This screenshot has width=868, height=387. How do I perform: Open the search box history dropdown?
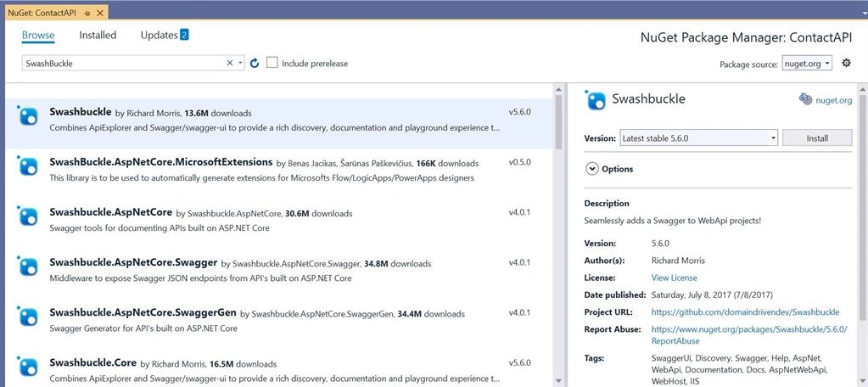[x=240, y=63]
